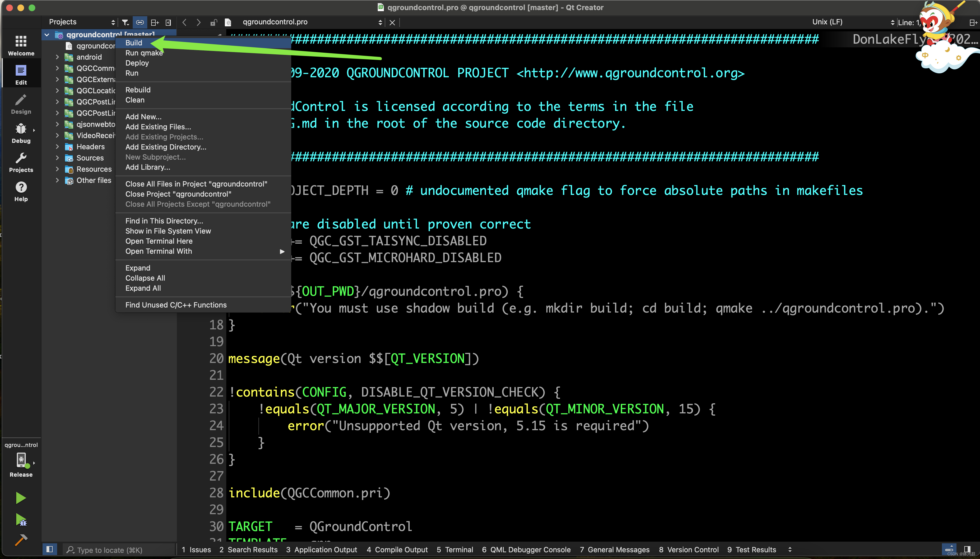The image size is (980, 559).
Task: Select Deploy in context menu
Action: (x=203, y=63)
